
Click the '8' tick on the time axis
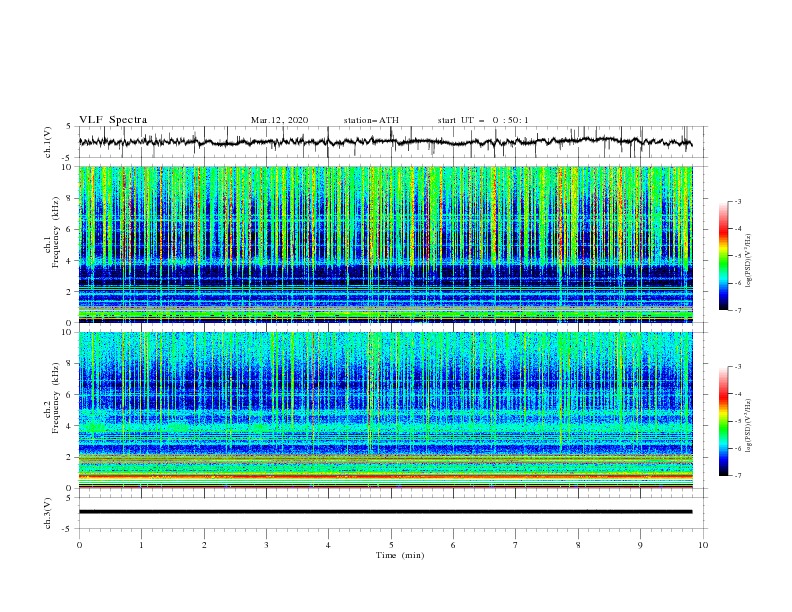point(578,545)
